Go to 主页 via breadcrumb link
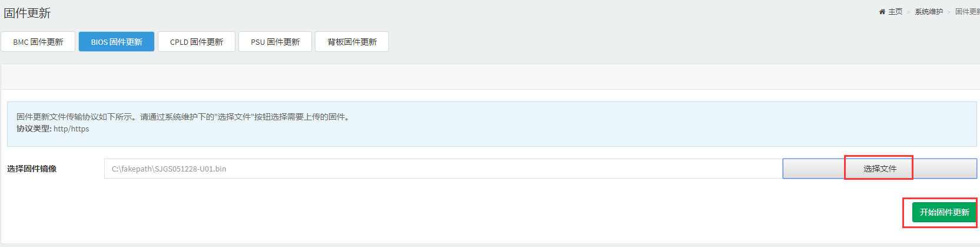980x247 pixels. (895, 12)
